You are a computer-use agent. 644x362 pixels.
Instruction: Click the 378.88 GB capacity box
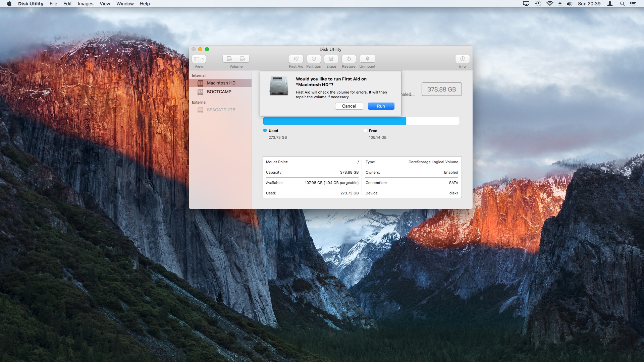pos(441,89)
